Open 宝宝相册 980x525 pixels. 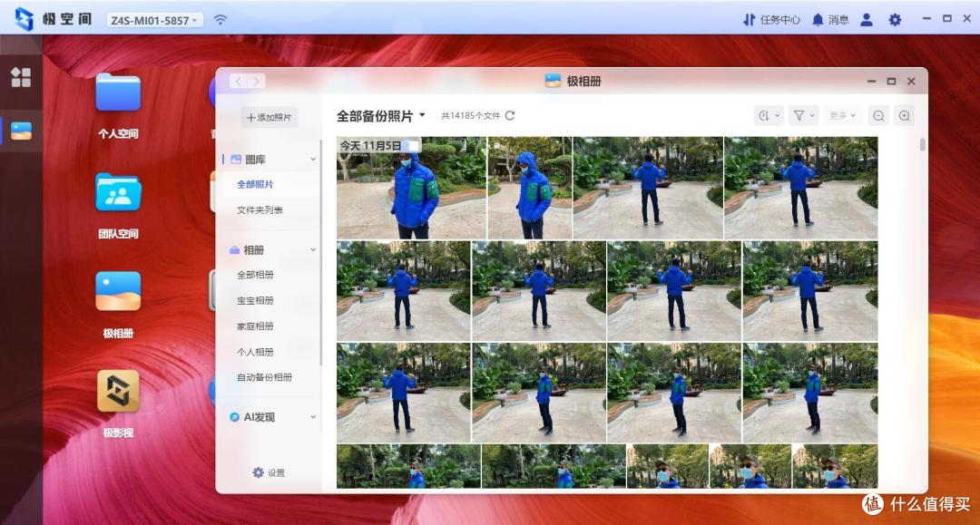point(255,300)
